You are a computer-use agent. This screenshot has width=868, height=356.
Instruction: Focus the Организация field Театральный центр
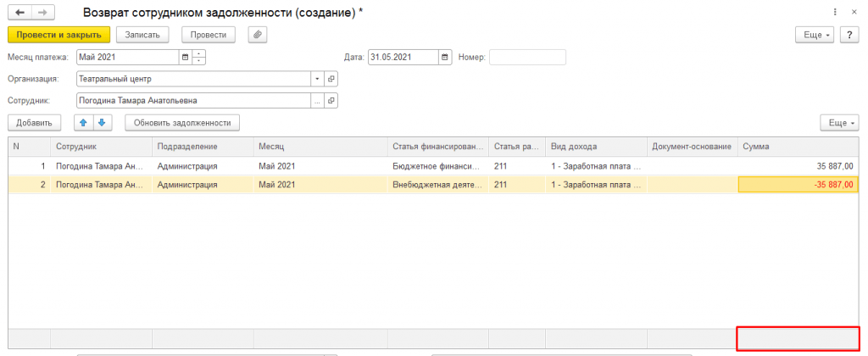[x=194, y=79]
